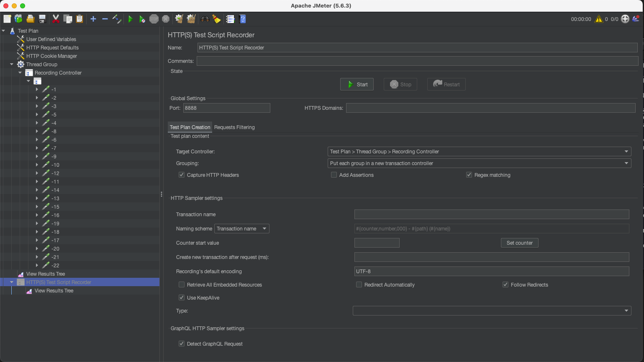Toggle Detect GraphQL Request checkbox

[182, 344]
